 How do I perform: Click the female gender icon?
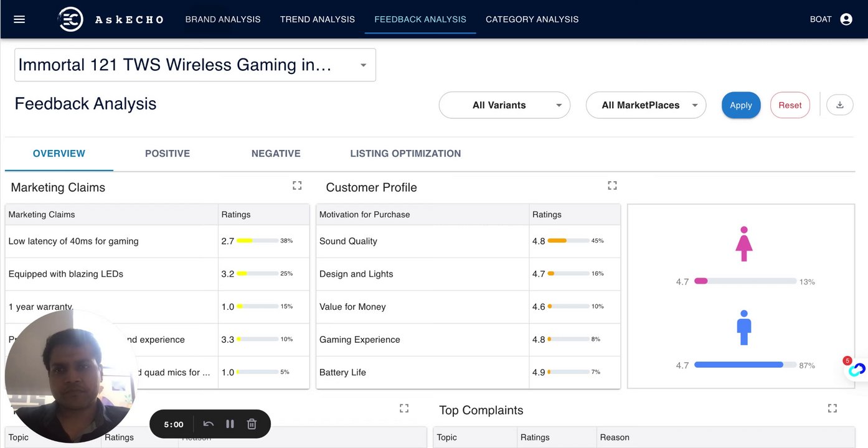coord(744,244)
